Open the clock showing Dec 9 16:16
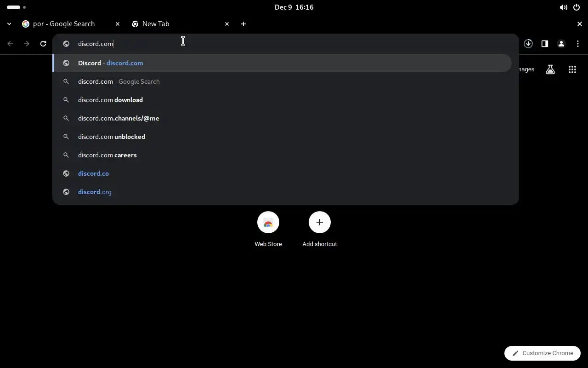The image size is (588, 368). [294, 7]
